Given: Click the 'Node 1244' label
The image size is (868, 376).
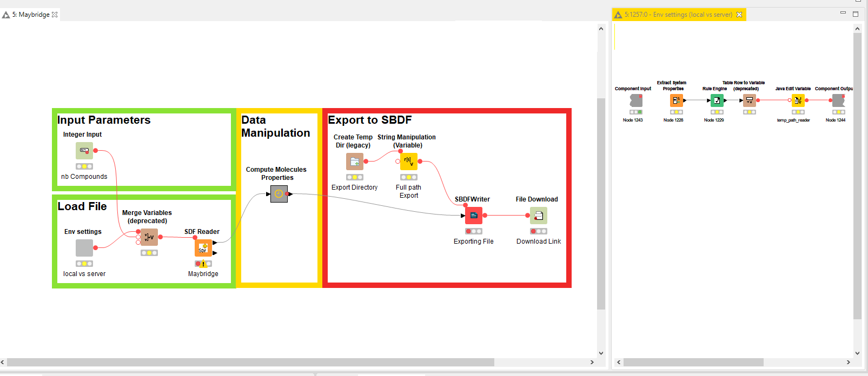Looking at the screenshot, I should 836,120.
